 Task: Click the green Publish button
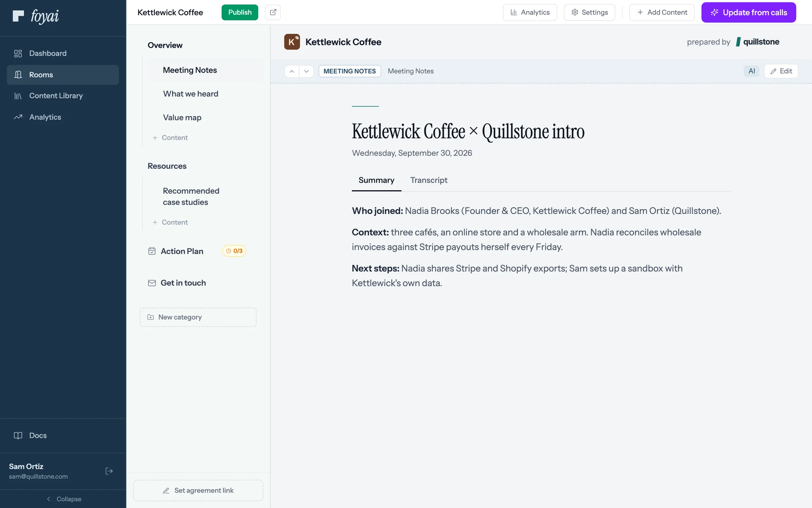point(240,12)
